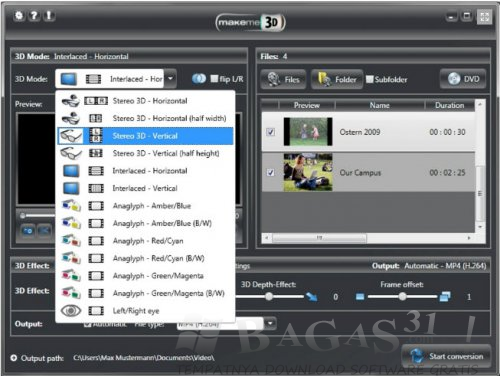Select Anaglyph - Green/Magenta mode

pos(146,276)
